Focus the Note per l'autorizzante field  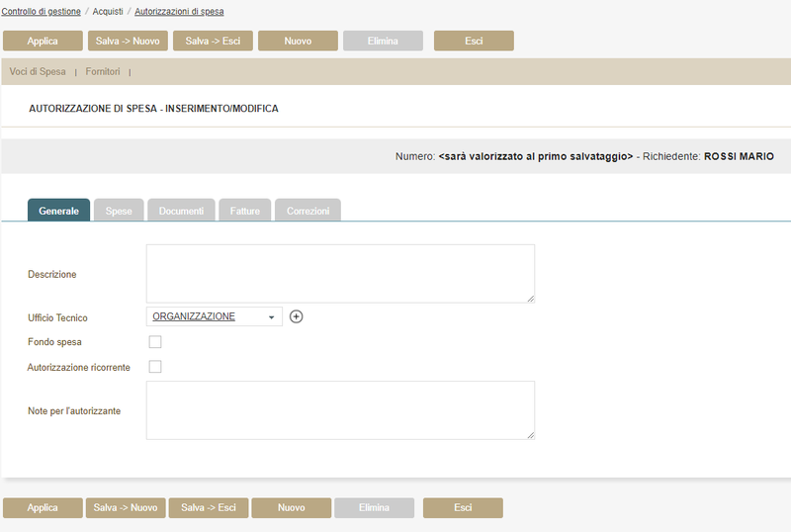click(340, 409)
